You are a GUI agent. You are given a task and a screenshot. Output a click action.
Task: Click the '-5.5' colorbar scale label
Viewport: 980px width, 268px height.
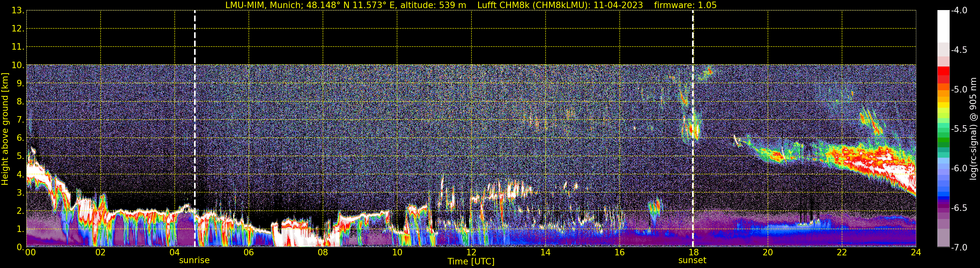959,129
